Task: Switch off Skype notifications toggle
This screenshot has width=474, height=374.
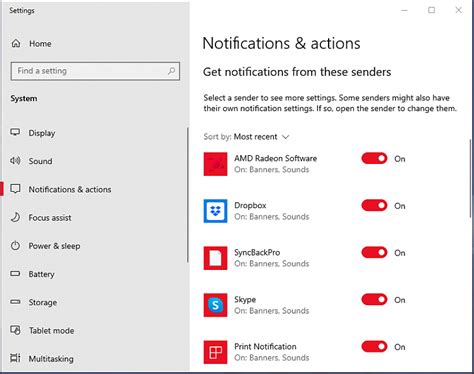Action: tap(374, 299)
